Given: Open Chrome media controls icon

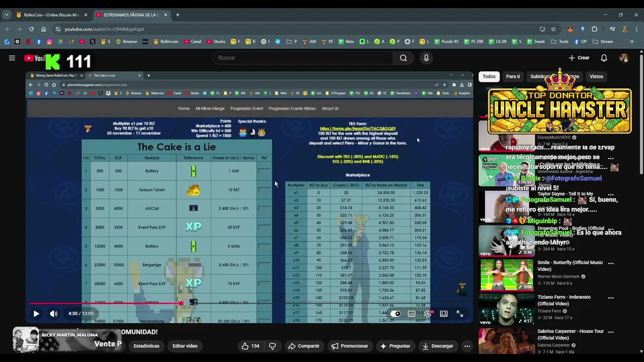Looking at the screenshot, I should (612, 29).
